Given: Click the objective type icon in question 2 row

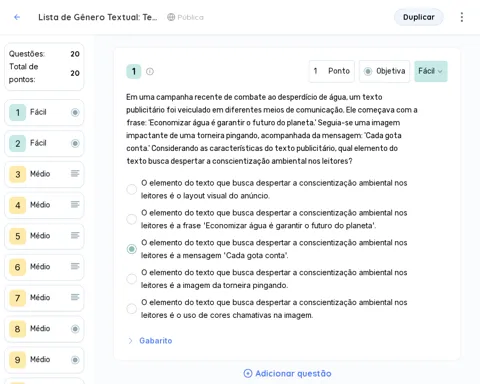Looking at the screenshot, I should [75, 143].
